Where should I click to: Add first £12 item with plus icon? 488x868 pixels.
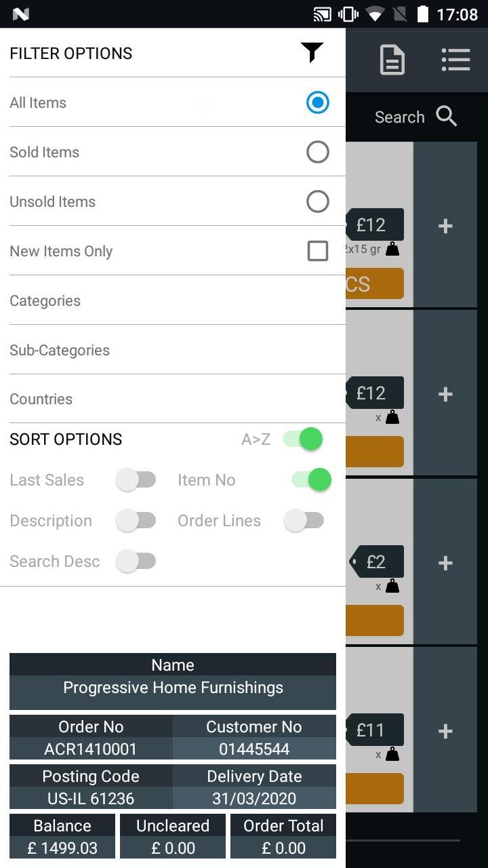(x=445, y=226)
